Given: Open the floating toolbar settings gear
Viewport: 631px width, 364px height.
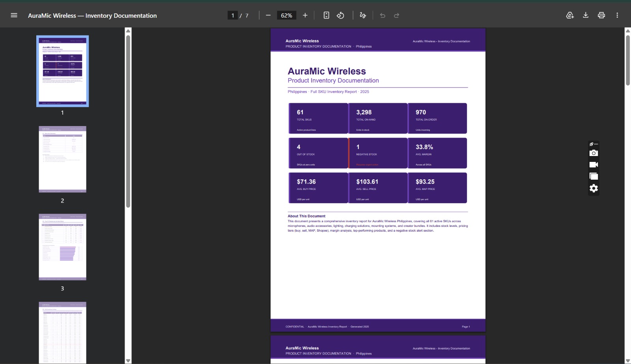Looking at the screenshot, I should pos(594,188).
